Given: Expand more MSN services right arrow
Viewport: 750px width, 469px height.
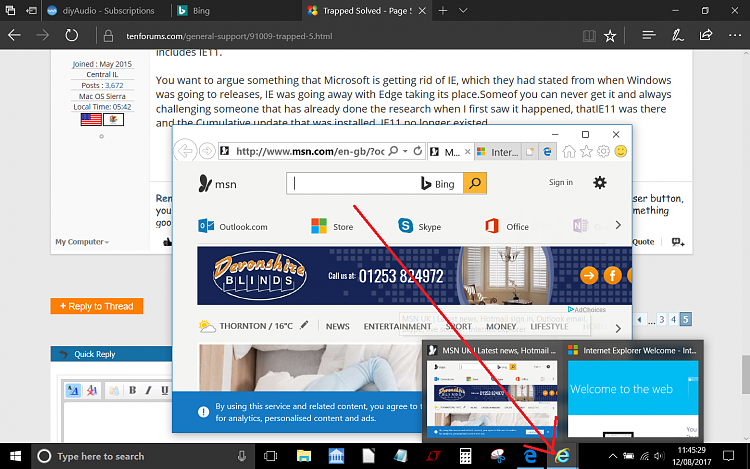Looking at the screenshot, I should point(618,225).
